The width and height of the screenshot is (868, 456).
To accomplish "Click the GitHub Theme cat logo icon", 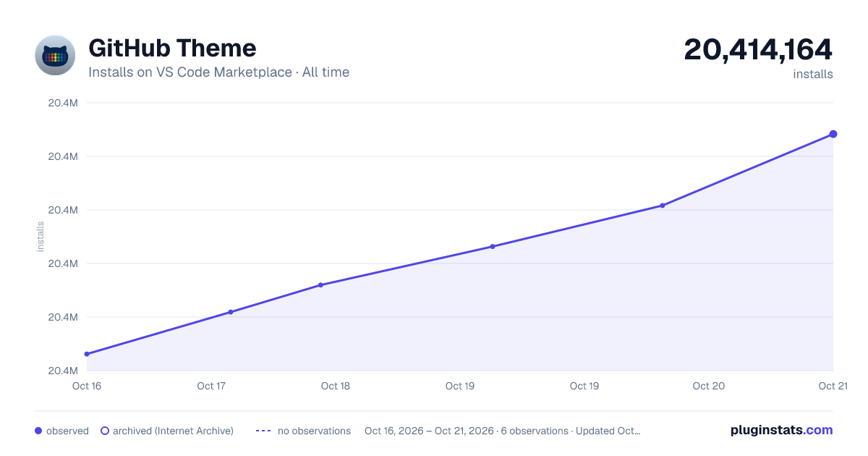I will (55, 55).
